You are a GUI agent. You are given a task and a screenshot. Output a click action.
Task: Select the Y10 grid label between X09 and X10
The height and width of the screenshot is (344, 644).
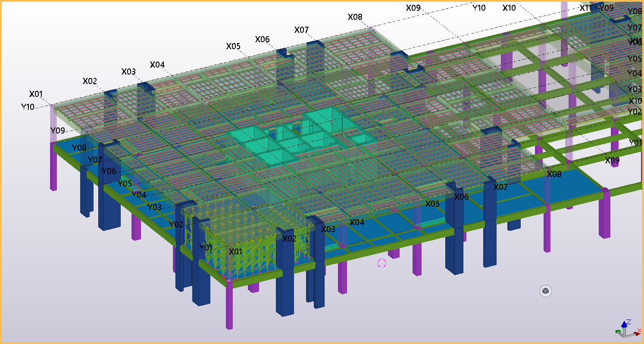click(x=479, y=8)
